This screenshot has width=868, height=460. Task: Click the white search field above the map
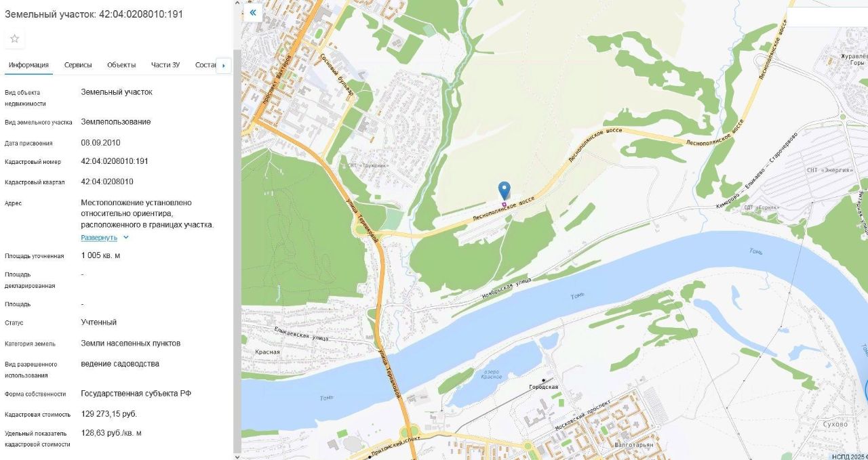827,18
